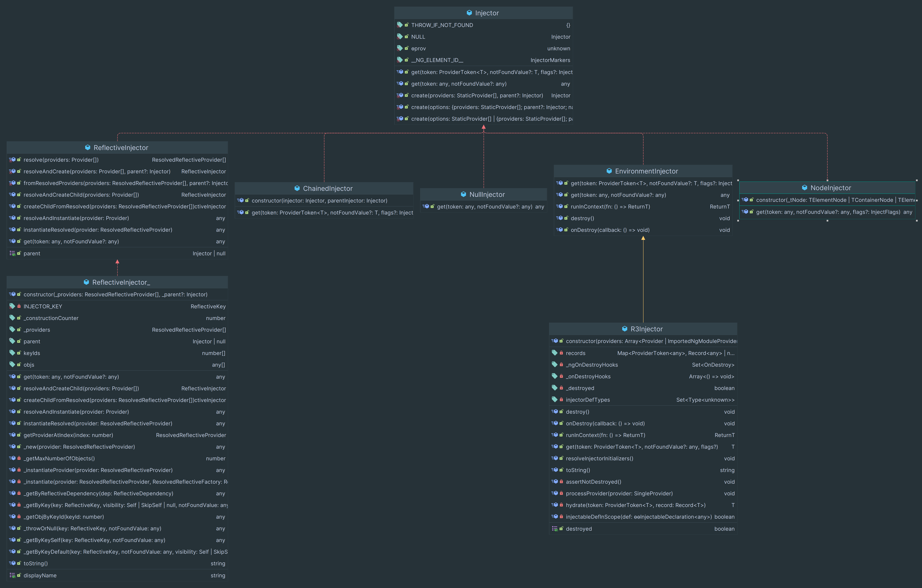Select 'resolveAndCreate(providers: Provider[], parent?: Injector)' row
This screenshot has height=588, width=922.
point(117,171)
